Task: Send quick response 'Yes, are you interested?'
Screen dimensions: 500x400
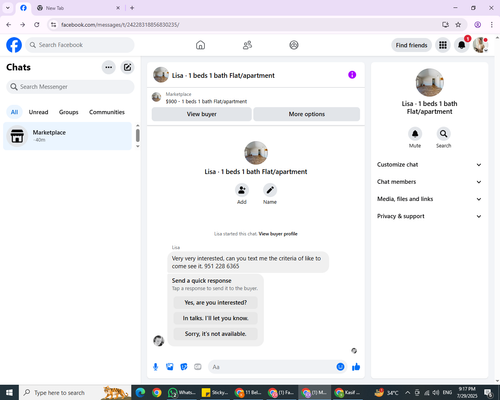Action: 216,303
